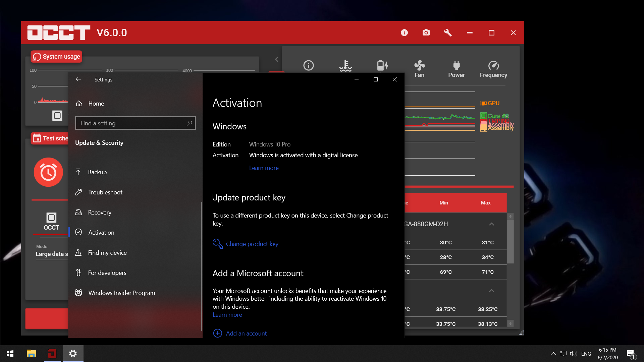This screenshot has height=362, width=644.
Task: Click the 71°C max temperature value
Action: coord(488,272)
